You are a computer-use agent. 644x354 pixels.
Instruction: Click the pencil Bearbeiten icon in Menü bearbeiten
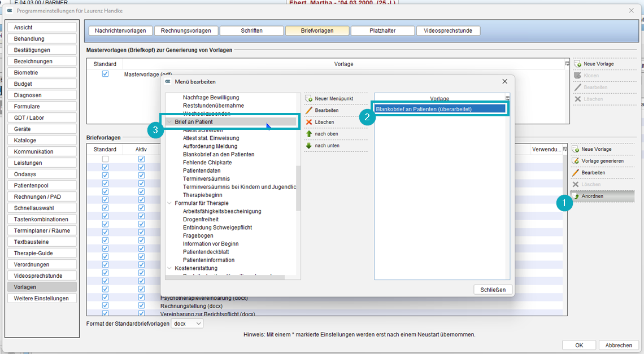(x=309, y=110)
